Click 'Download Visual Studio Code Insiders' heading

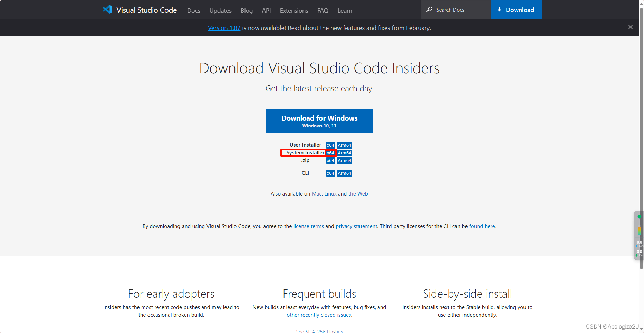coord(319,68)
